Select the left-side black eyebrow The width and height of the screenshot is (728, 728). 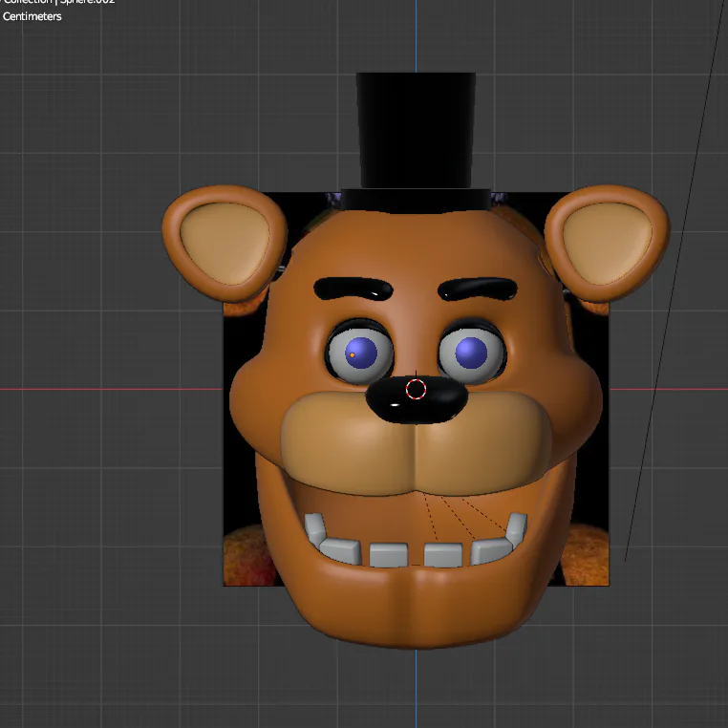[353, 289]
